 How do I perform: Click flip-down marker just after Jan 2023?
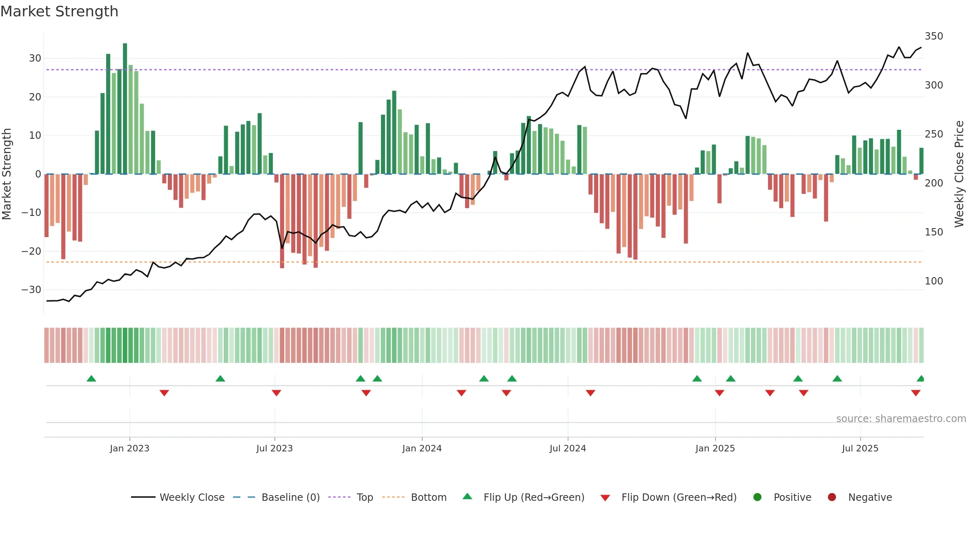point(164,393)
